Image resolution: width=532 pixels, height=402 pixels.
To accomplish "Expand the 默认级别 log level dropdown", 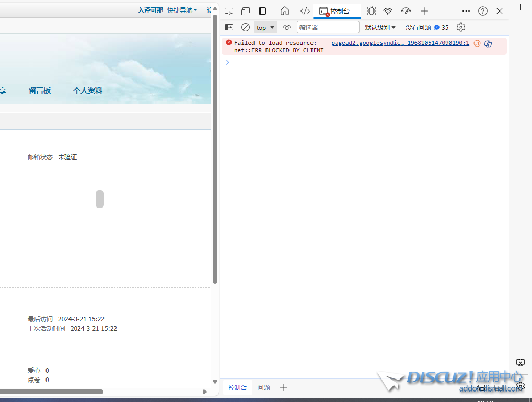I will (x=380, y=27).
